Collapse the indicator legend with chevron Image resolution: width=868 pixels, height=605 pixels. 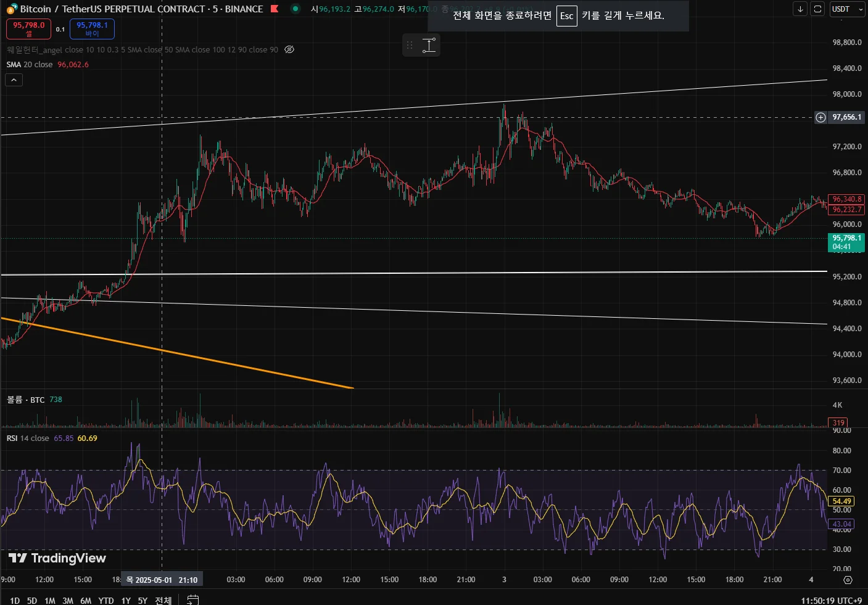coord(14,80)
